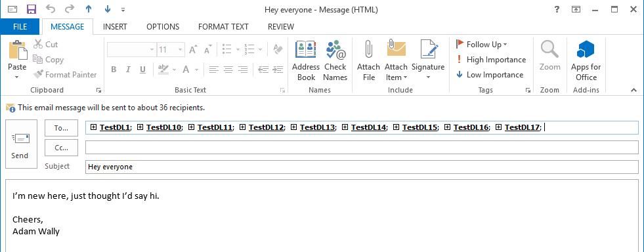The height and width of the screenshot is (252, 644).
Task: Mark message as Low Importance
Action: tap(490, 75)
